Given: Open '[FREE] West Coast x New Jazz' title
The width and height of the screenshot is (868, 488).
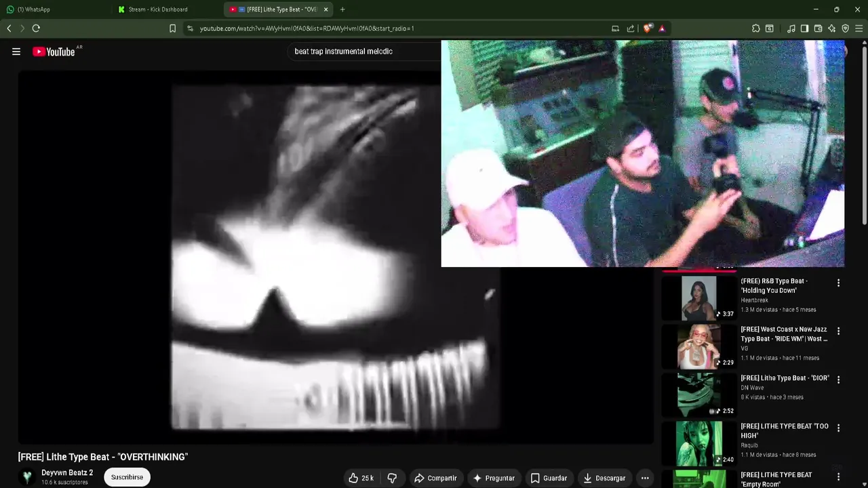Looking at the screenshot, I should click(785, 334).
